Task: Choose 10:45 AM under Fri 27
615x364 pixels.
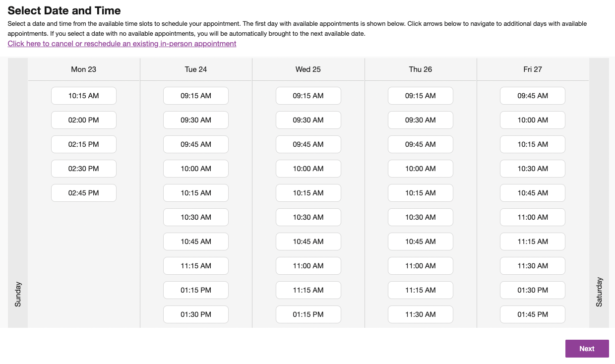Action: pyautogui.click(x=533, y=193)
